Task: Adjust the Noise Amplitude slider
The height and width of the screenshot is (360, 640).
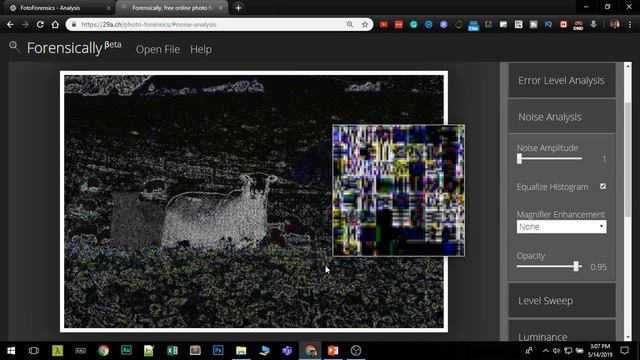Action: [549, 159]
